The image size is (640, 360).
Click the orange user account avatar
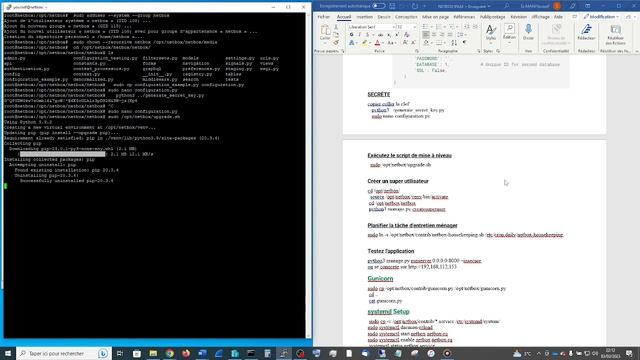click(557, 6)
